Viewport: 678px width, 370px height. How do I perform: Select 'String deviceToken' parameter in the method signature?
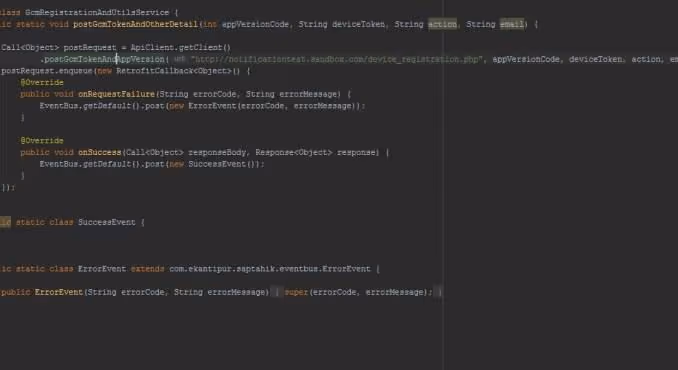click(x=342, y=24)
